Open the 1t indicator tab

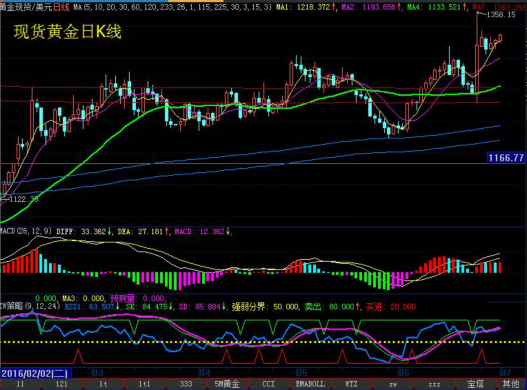103,384
